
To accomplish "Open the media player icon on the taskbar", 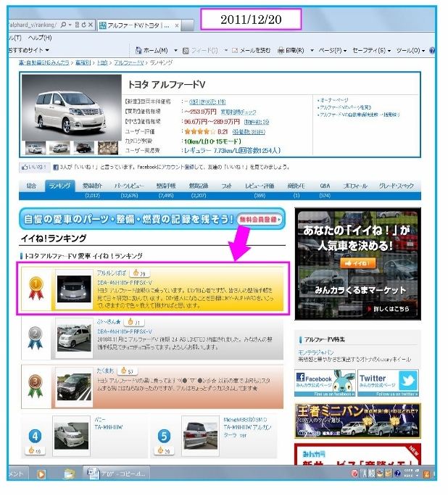I will click(41, 474).
